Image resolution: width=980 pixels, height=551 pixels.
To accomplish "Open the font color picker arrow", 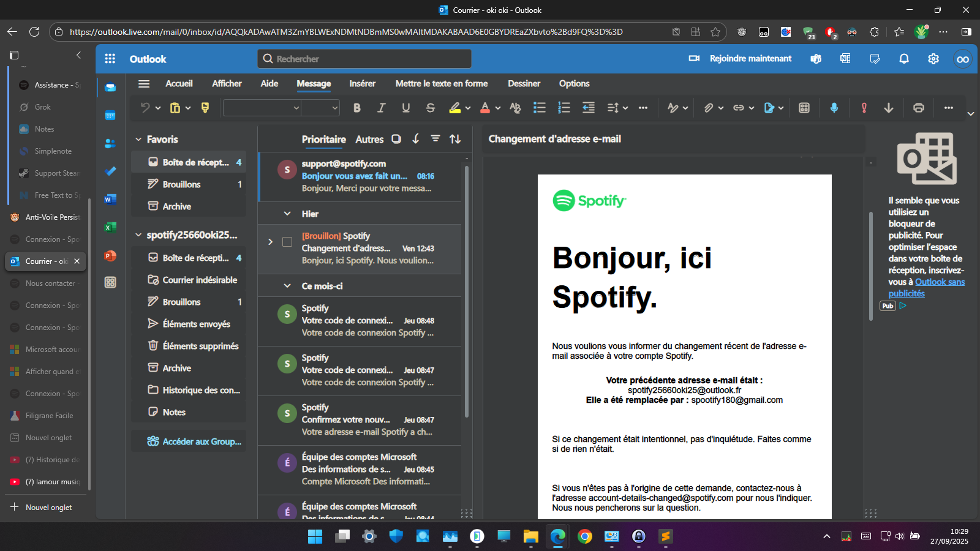I will tap(498, 108).
